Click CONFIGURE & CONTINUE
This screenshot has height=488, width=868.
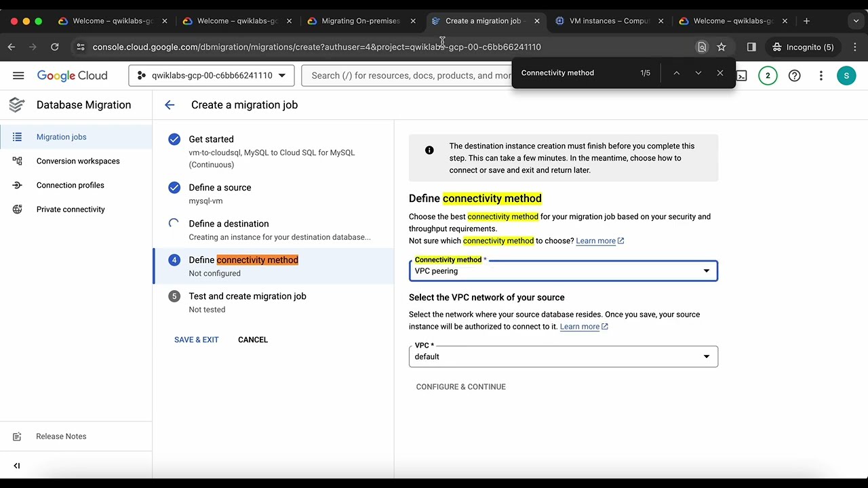click(461, 386)
